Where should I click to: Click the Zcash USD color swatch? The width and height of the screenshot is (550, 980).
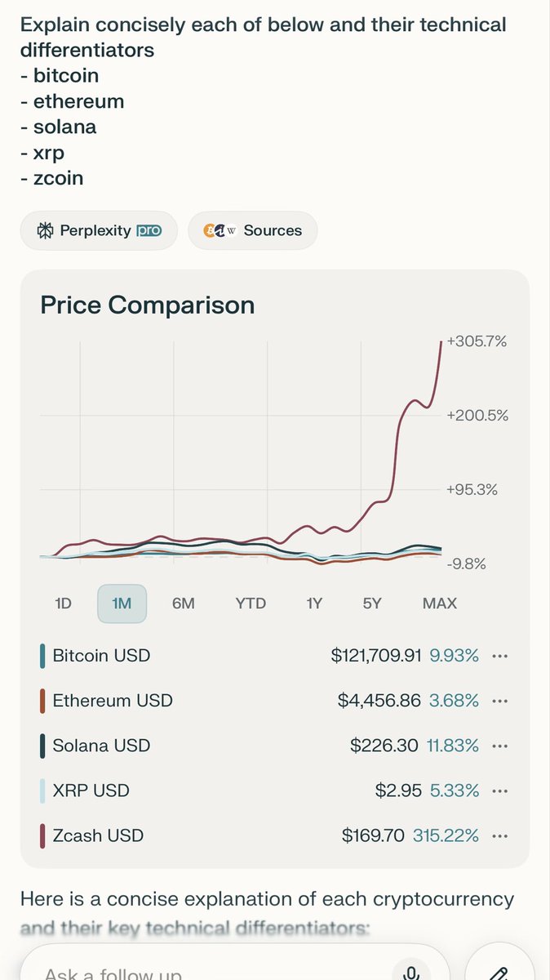(42, 835)
